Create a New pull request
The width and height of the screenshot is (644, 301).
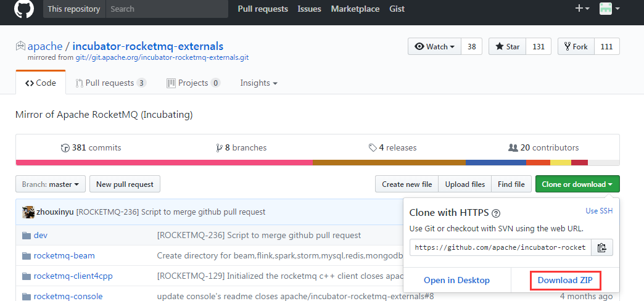(125, 184)
